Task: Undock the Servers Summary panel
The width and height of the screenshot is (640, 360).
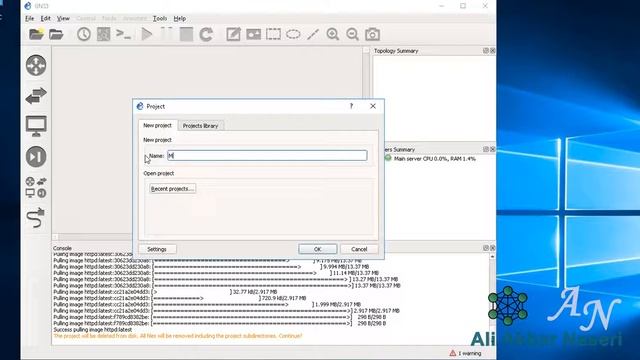Action: coord(486,149)
